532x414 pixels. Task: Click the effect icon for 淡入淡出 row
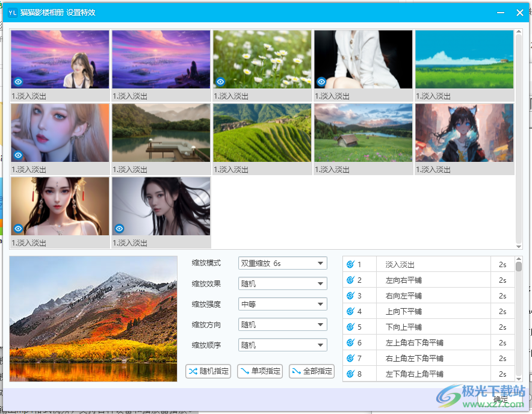coord(350,264)
